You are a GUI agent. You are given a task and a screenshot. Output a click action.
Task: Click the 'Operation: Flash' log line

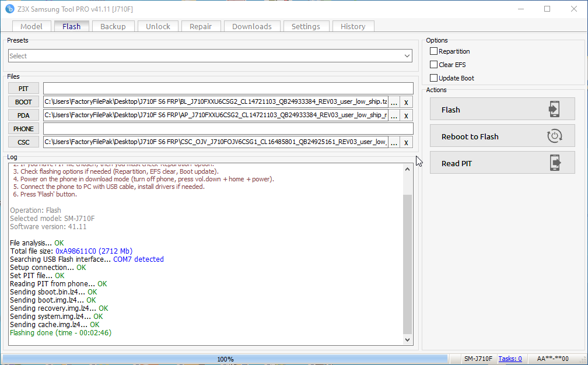coord(35,210)
